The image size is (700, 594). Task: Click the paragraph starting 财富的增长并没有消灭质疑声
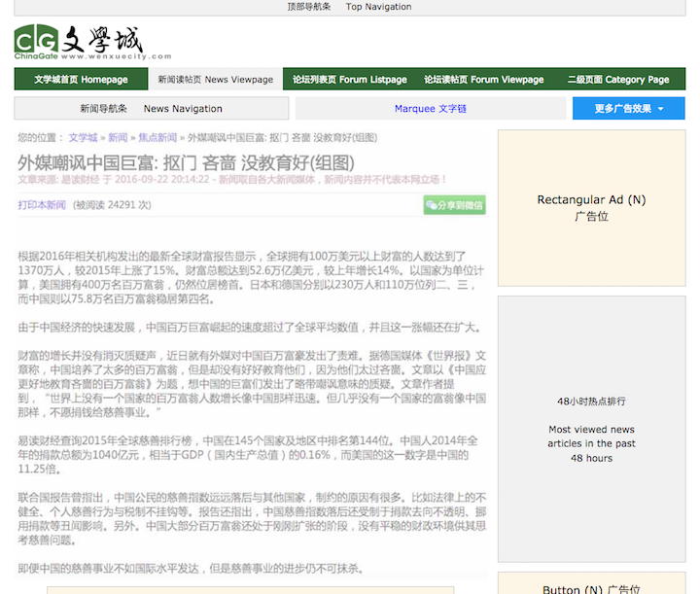(252, 384)
